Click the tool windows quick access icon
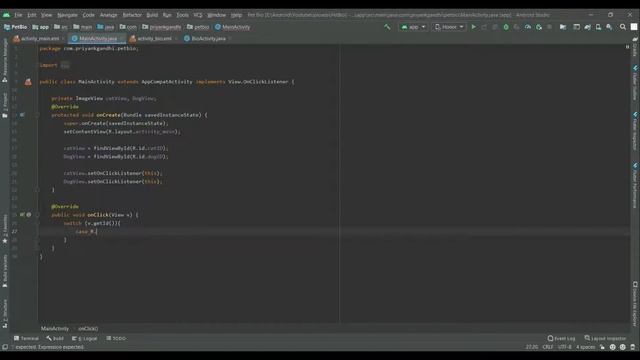The height and width of the screenshot is (360, 640). pyautogui.click(x=5, y=347)
